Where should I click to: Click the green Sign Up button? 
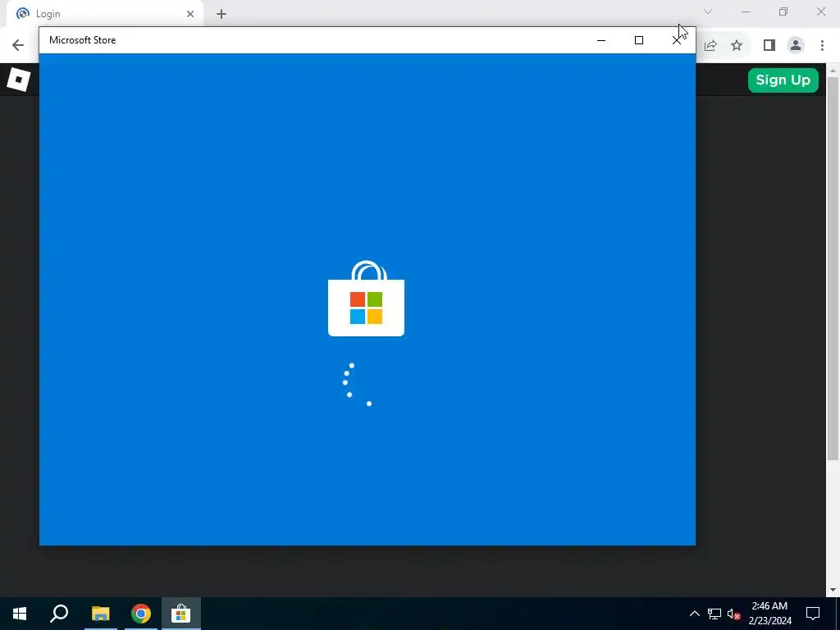pyautogui.click(x=783, y=80)
